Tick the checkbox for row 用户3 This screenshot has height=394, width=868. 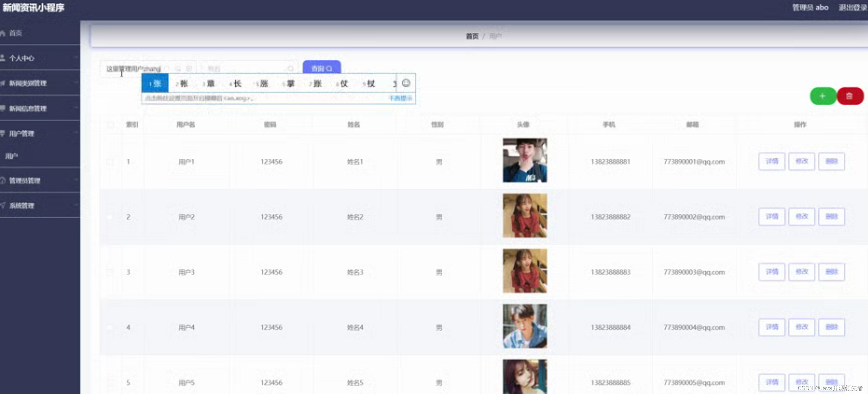coord(110,272)
